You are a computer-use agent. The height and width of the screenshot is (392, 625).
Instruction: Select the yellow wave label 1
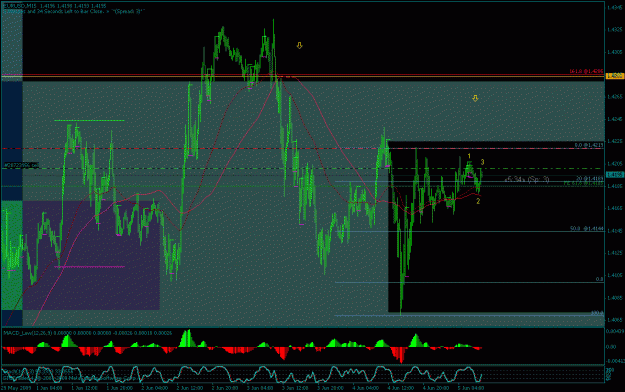[x=469, y=156]
